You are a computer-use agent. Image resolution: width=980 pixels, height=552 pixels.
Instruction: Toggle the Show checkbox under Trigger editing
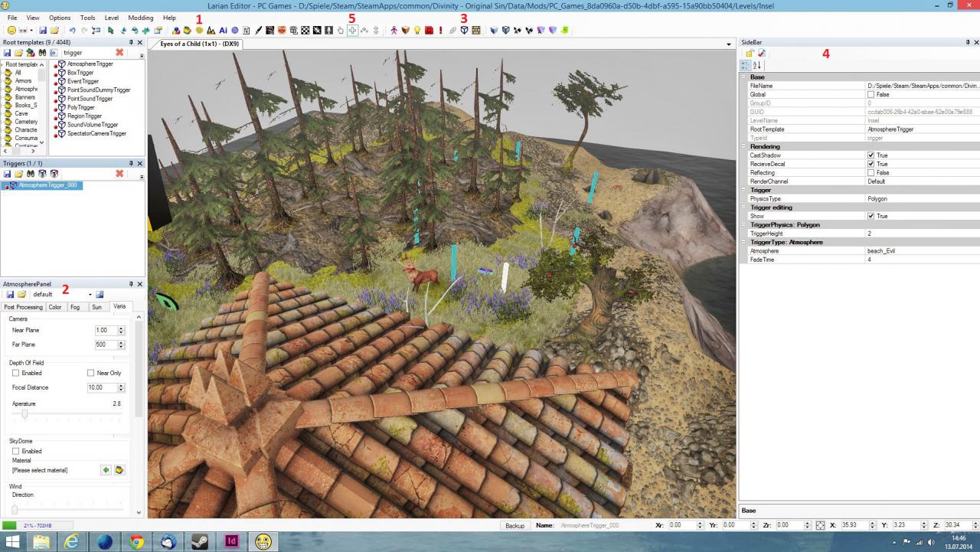[x=871, y=216]
